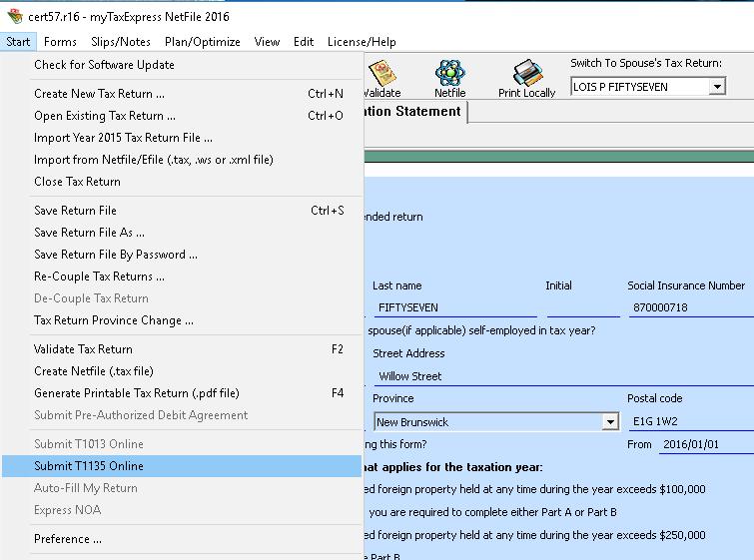The width and height of the screenshot is (754, 560).
Task: Choose Create New Tax Return
Action: tap(182, 94)
